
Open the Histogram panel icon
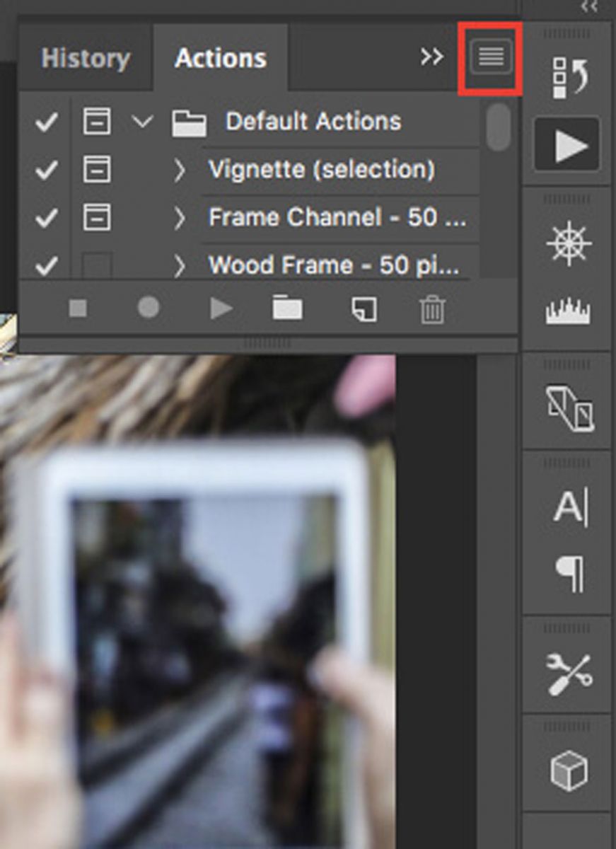[568, 312]
